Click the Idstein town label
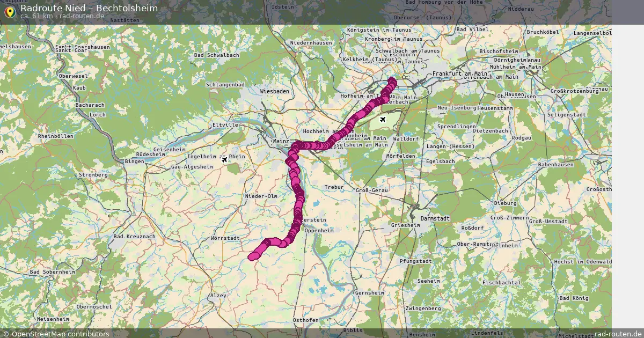 coord(283,7)
